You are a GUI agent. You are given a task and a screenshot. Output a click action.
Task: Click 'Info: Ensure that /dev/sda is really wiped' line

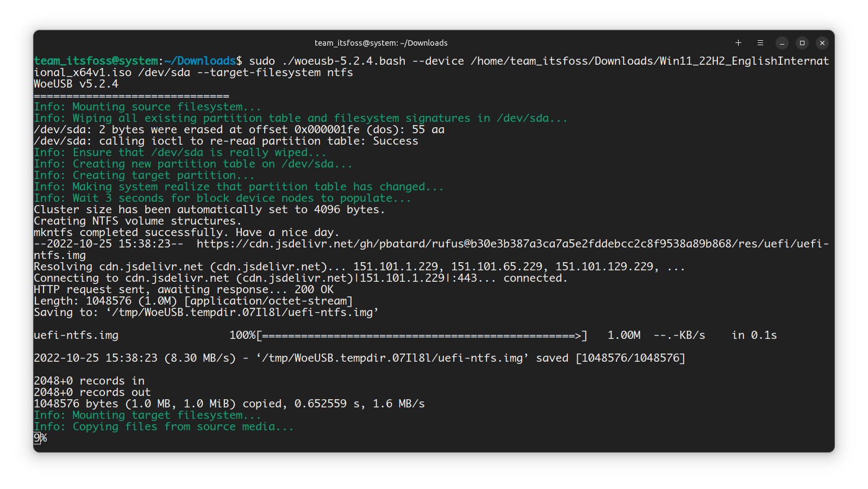pos(180,152)
